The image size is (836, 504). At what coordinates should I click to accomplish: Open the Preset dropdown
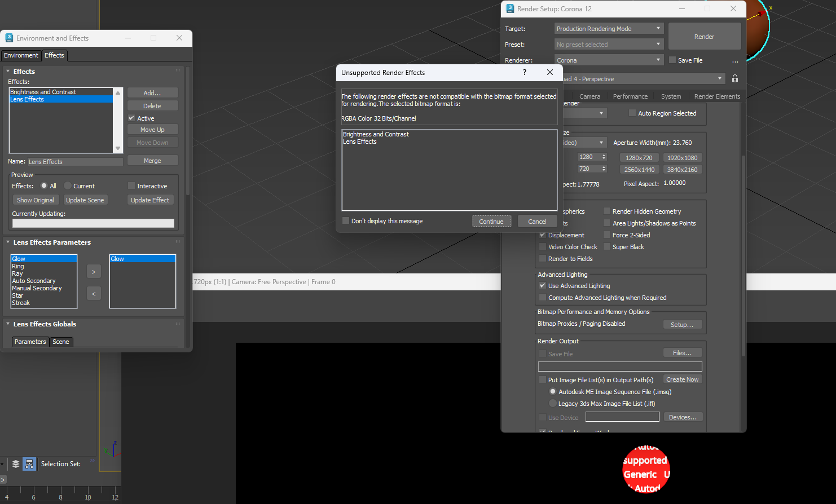click(x=609, y=45)
